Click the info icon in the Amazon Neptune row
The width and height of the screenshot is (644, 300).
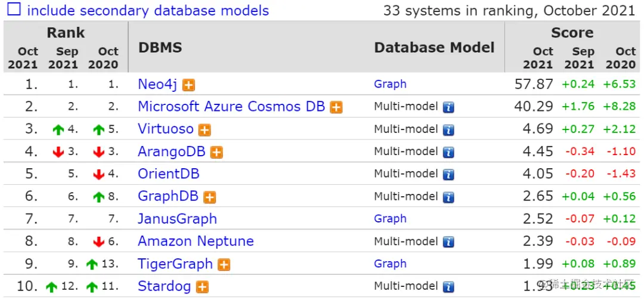pyautogui.click(x=448, y=242)
